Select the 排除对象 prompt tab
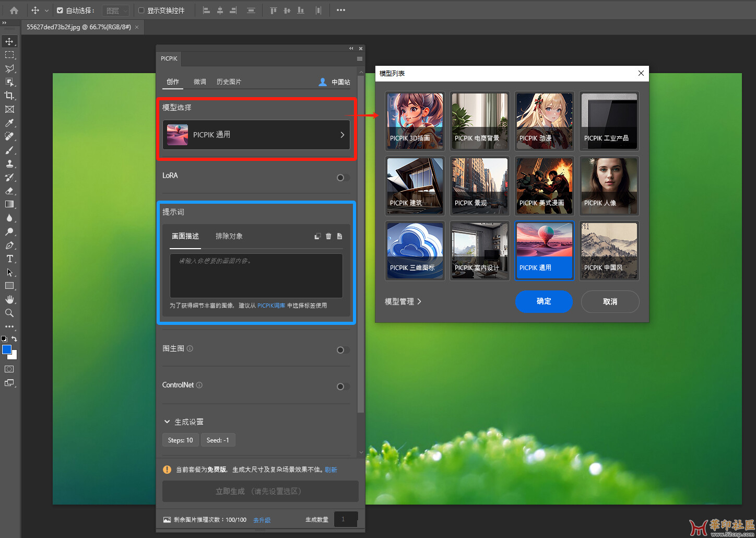This screenshot has height=538, width=756. 229,236
